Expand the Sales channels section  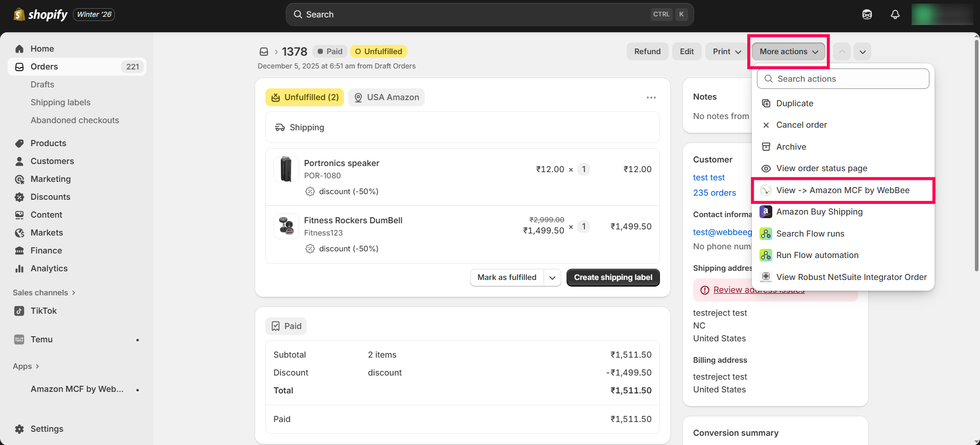coord(44,292)
